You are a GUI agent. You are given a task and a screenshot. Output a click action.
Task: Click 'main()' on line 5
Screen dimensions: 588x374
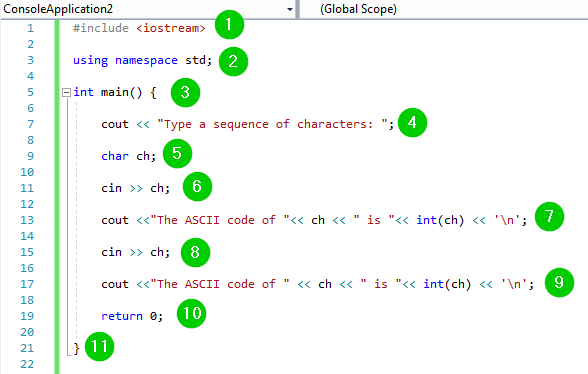point(122,92)
